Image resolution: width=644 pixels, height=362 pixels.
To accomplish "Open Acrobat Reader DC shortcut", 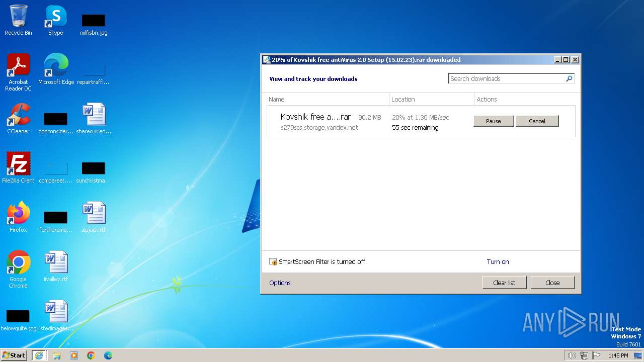I will pos(18,72).
